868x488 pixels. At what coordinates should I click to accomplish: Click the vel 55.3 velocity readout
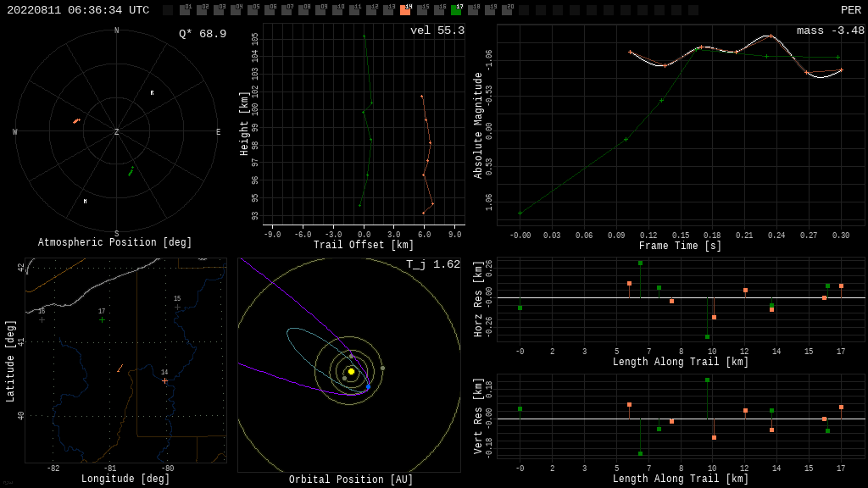tap(437, 31)
